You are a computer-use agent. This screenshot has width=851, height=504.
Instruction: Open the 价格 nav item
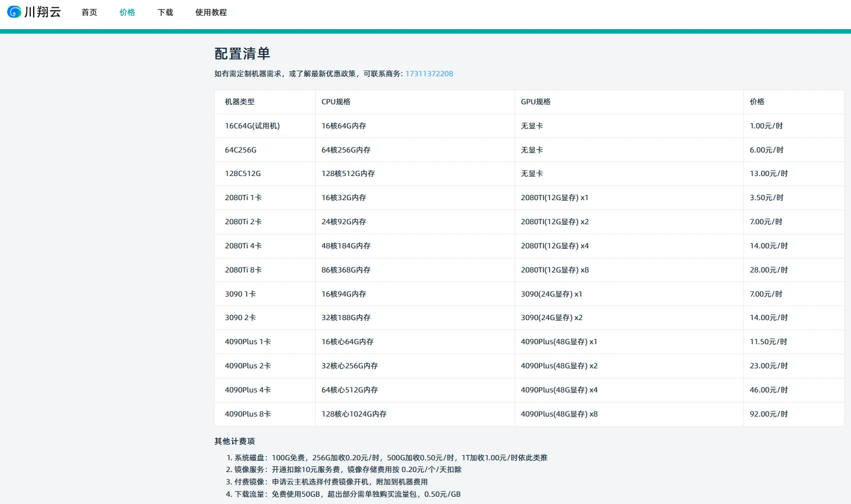[x=127, y=12]
